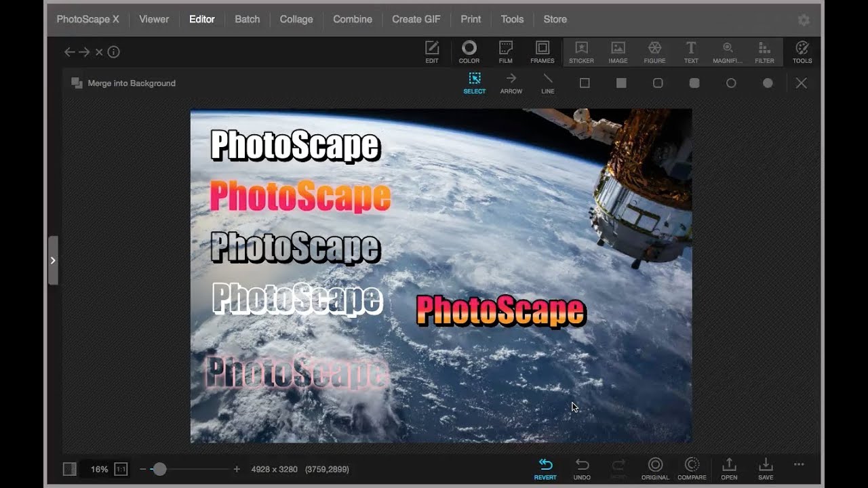
Task: Select the filled circle shape
Action: [768, 83]
